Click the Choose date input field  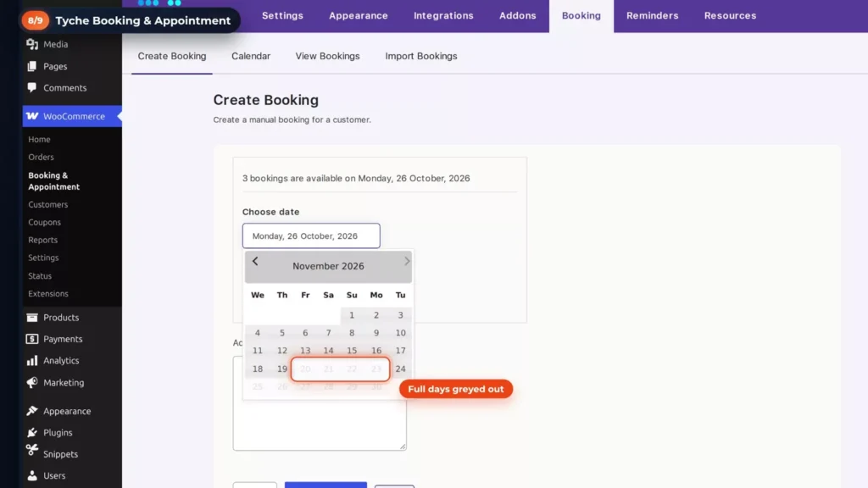pyautogui.click(x=311, y=236)
